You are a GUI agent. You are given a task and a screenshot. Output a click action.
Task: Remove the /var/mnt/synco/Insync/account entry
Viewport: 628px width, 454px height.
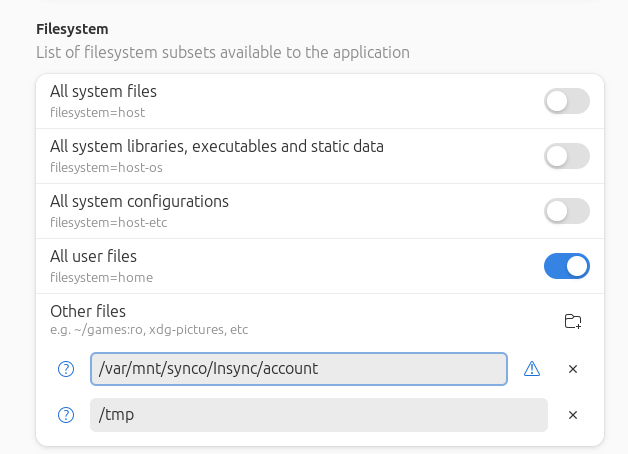pyautogui.click(x=573, y=369)
